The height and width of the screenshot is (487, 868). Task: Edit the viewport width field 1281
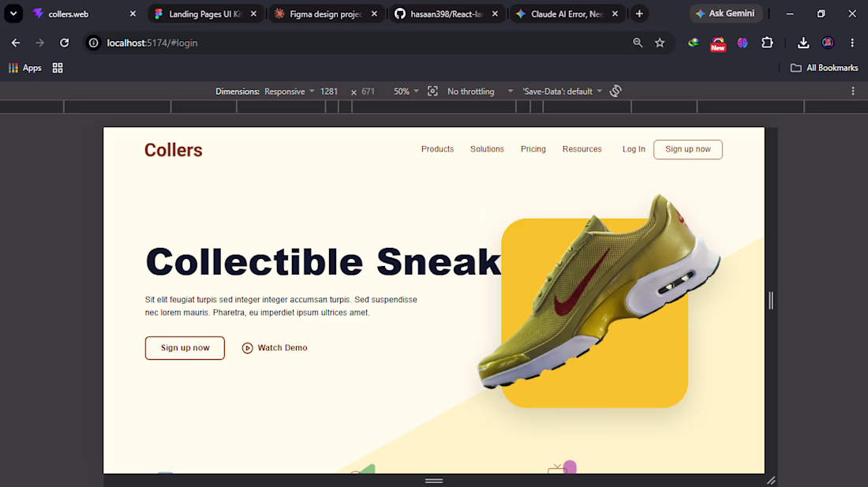click(x=329, y=92)
